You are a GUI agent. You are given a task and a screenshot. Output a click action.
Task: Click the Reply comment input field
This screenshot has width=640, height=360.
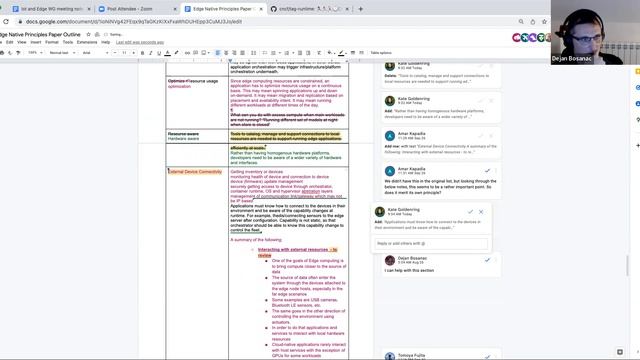(431, 243)
